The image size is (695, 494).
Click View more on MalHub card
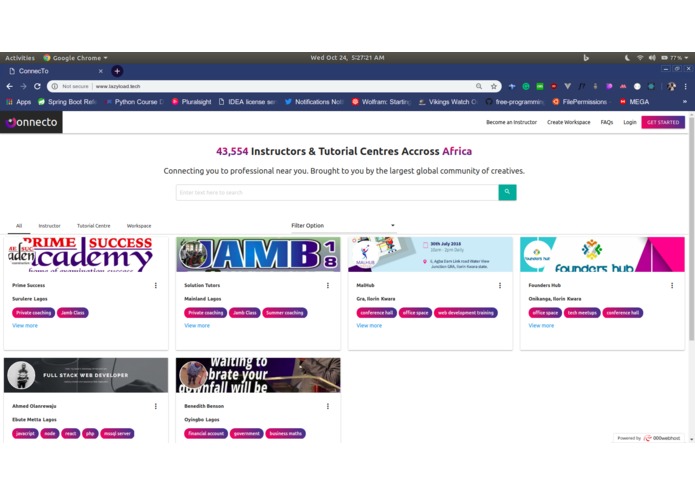(369, 326)
